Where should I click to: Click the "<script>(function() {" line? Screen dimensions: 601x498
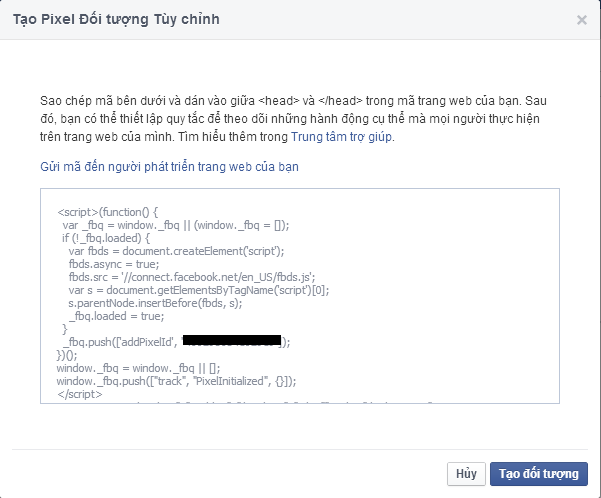(x=108, y=212)
